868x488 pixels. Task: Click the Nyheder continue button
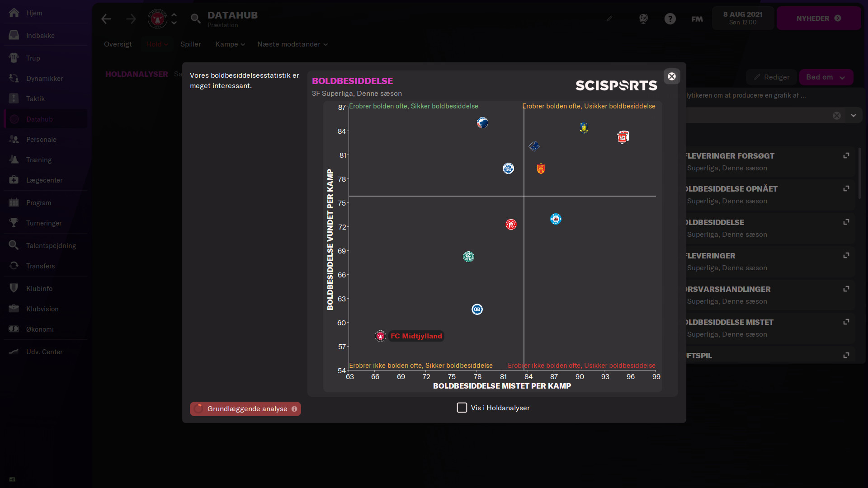pyautogui.click(x=818, y=19)
